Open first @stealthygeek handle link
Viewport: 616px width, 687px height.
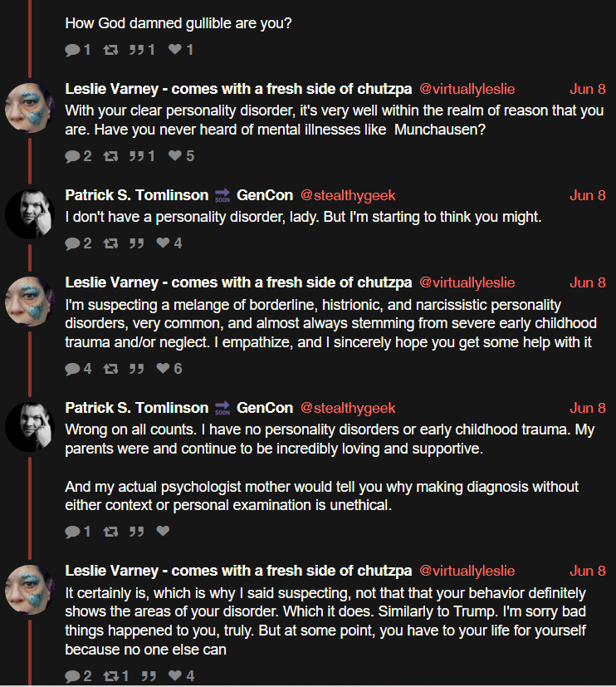348,195
